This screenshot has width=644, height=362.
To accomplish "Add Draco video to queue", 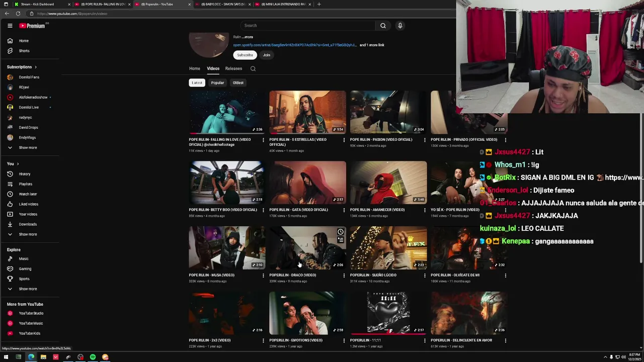I will [x=341, y=240].
